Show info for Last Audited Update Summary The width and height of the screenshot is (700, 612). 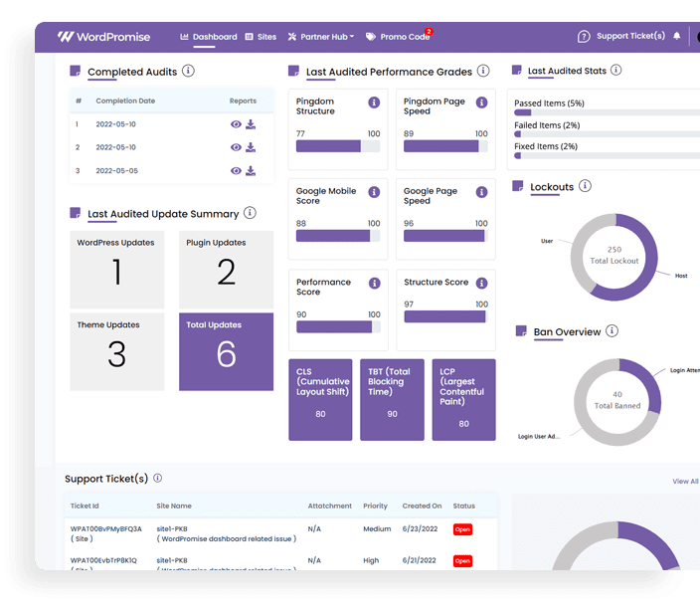[250, 213]
